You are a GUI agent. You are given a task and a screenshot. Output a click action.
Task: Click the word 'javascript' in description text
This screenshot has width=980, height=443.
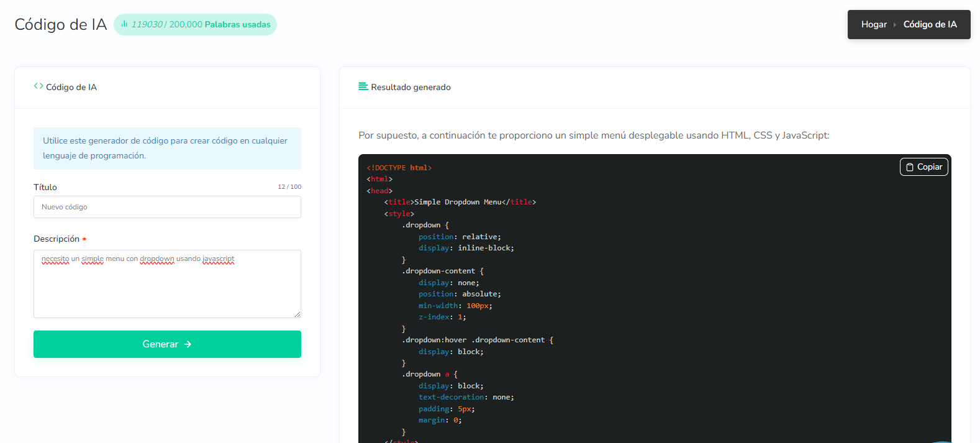[x=219, y=258]
